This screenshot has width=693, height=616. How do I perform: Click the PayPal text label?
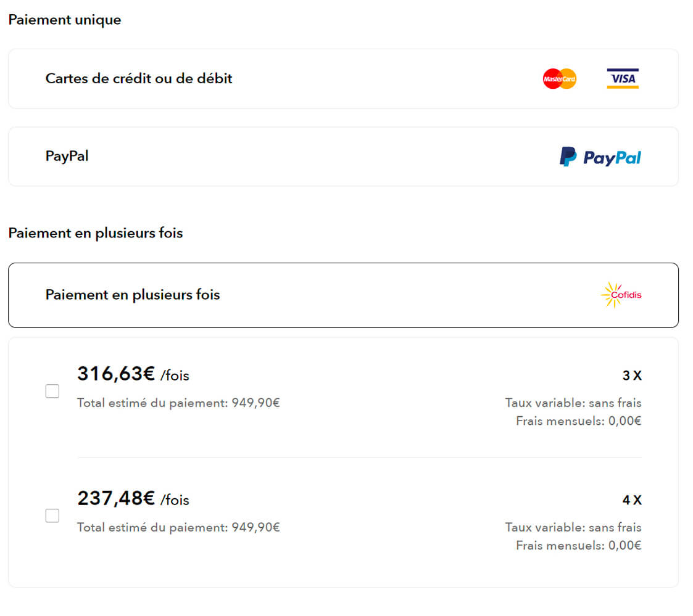(67, 157)
